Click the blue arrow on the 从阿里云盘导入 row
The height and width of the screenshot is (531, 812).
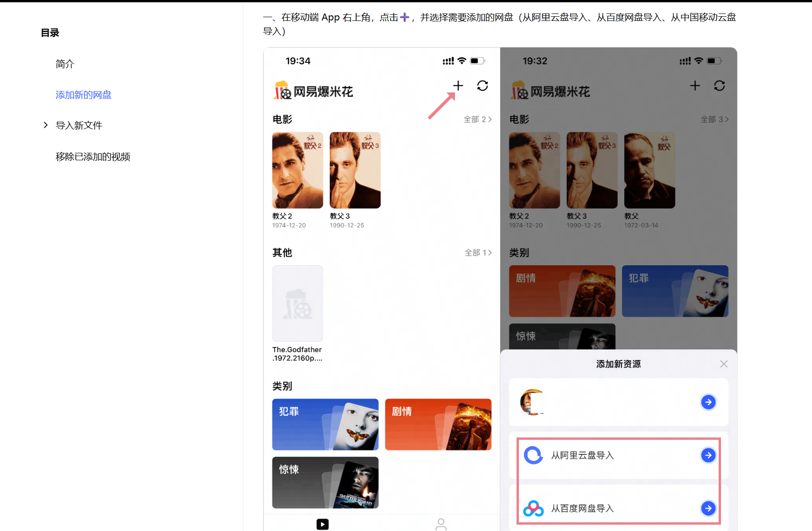point(708,455)
